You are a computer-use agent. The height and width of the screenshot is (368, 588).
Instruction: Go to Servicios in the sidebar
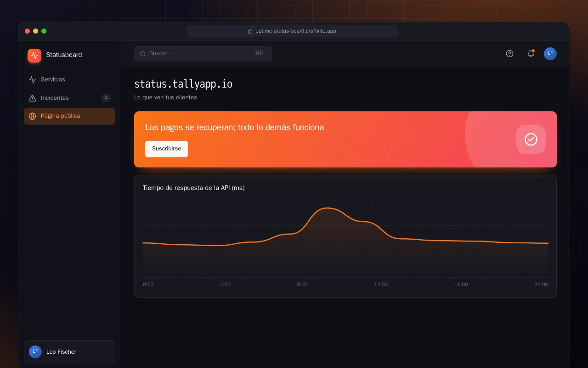coord(69,80)
